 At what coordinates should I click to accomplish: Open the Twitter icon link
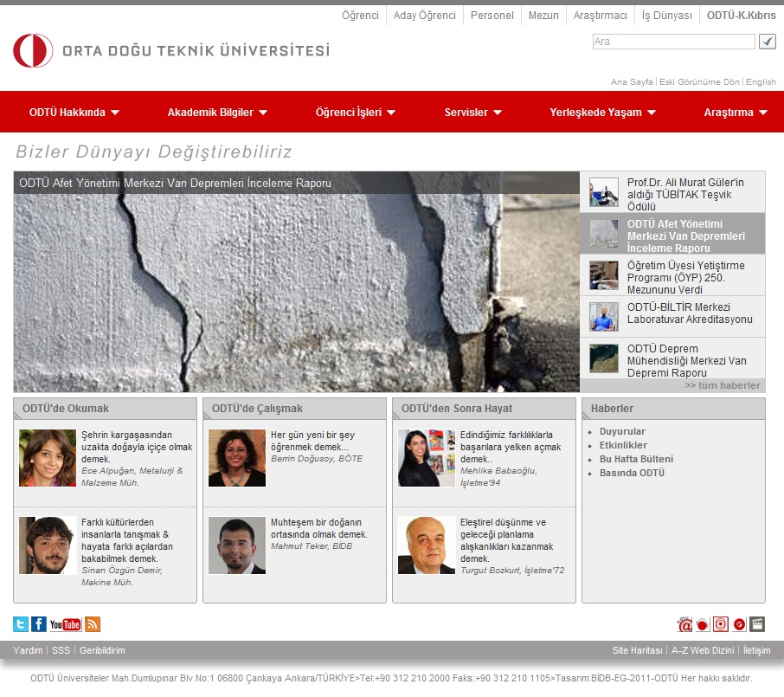click(x=21, y=624)
